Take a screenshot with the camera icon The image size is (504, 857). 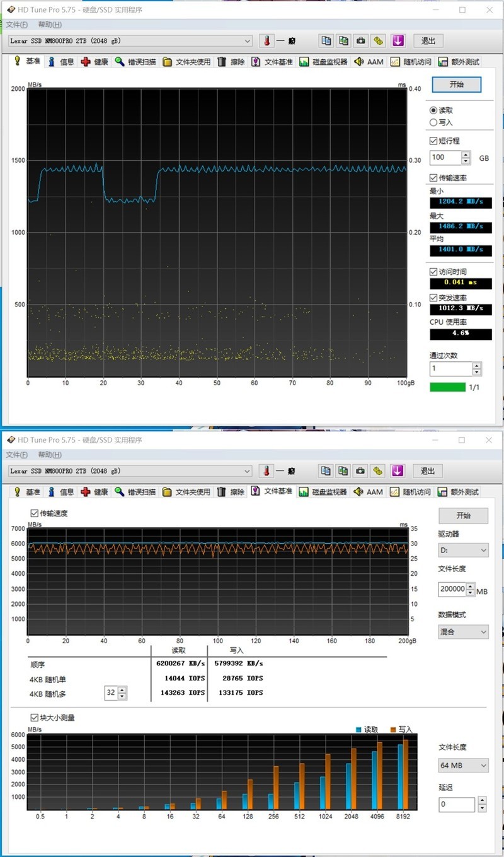(x=361, y=40)
